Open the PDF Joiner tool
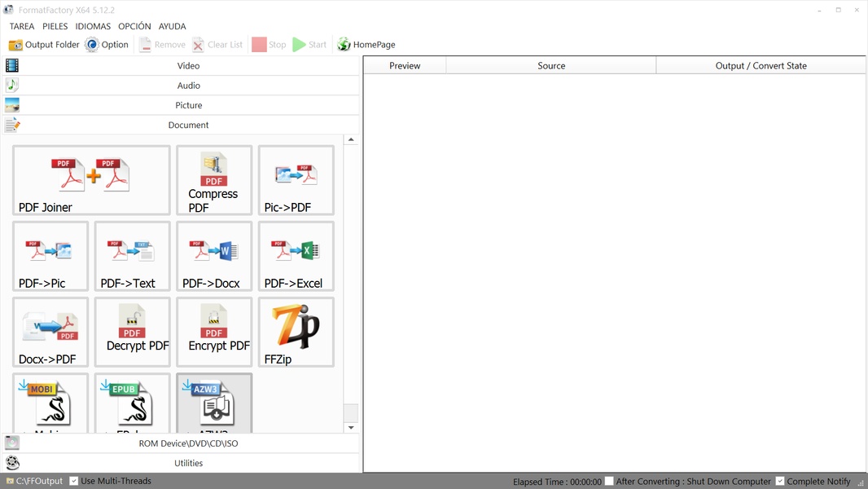The image size is (868, 489). pos(91,180)
